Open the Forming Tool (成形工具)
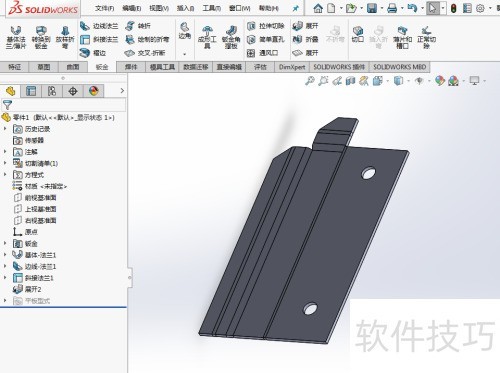 click(x=207, y=38)
